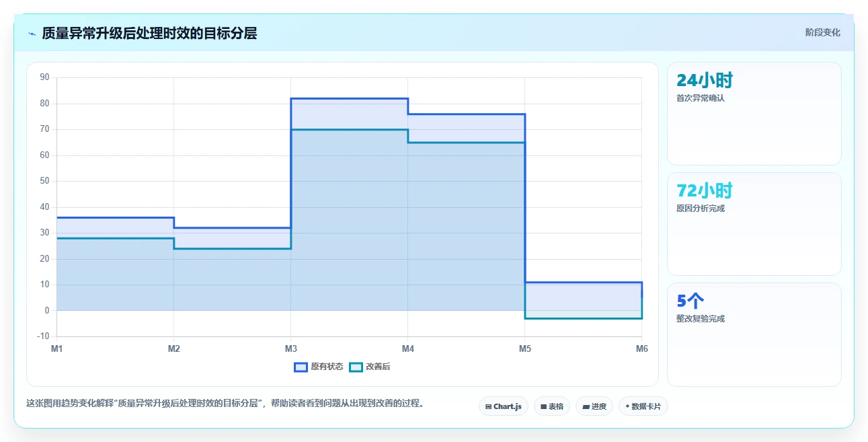Viewport: 868px width, 442px height.
Task: Select the 表格 tag
Action: point(552,406)
